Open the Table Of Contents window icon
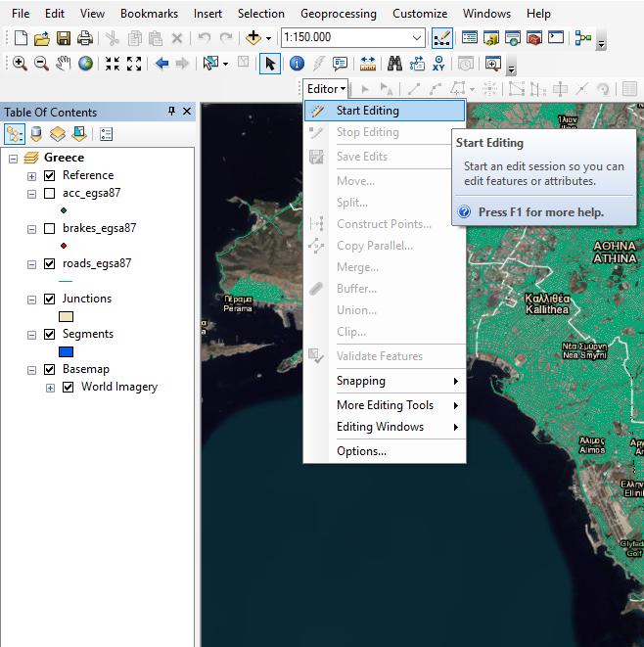 (469, 38)
